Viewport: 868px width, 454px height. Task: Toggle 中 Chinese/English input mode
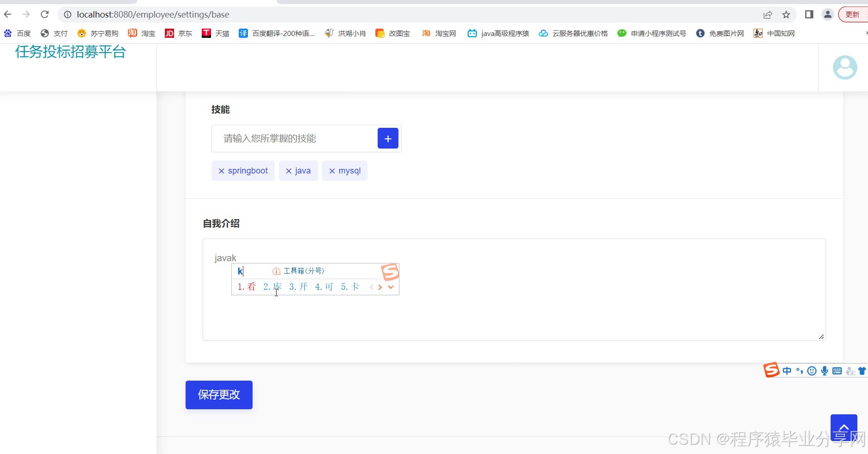pos(787,370)
